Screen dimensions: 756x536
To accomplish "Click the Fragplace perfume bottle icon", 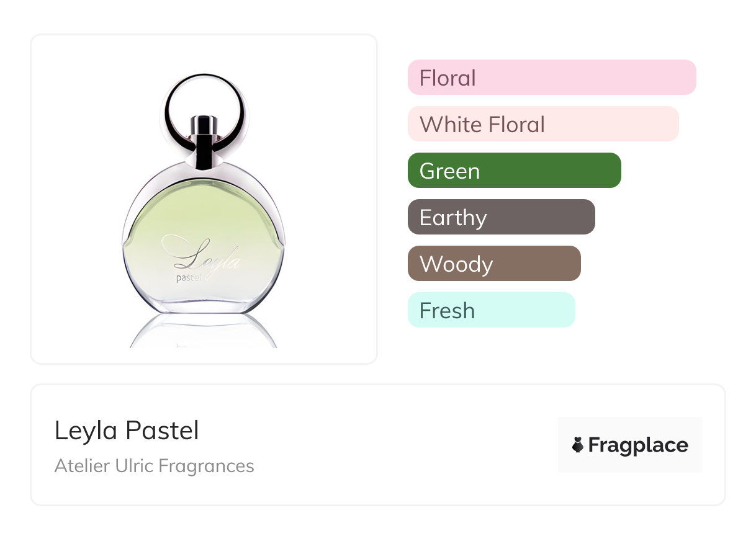I will (578, 445).
